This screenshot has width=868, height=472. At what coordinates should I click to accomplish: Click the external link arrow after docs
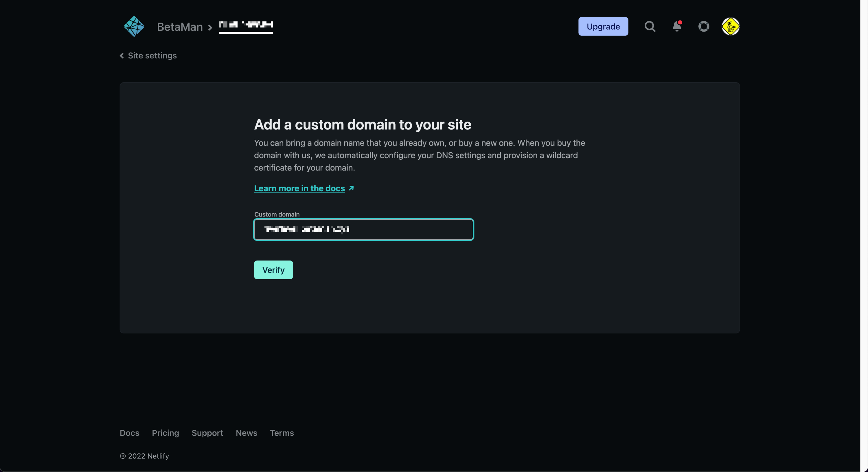pos(351,188)
